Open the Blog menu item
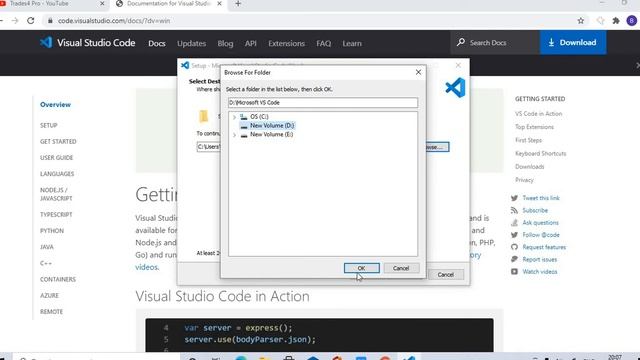 click(x=225, y=43)
